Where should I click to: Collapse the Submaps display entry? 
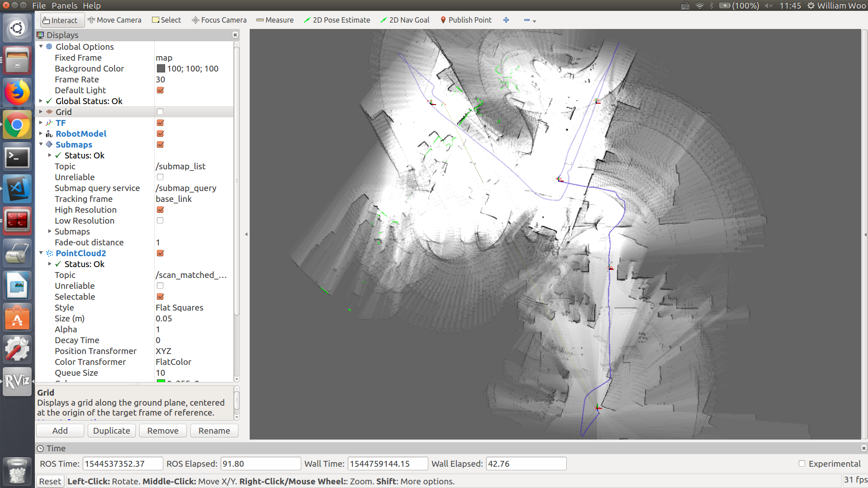pos(41,144)
